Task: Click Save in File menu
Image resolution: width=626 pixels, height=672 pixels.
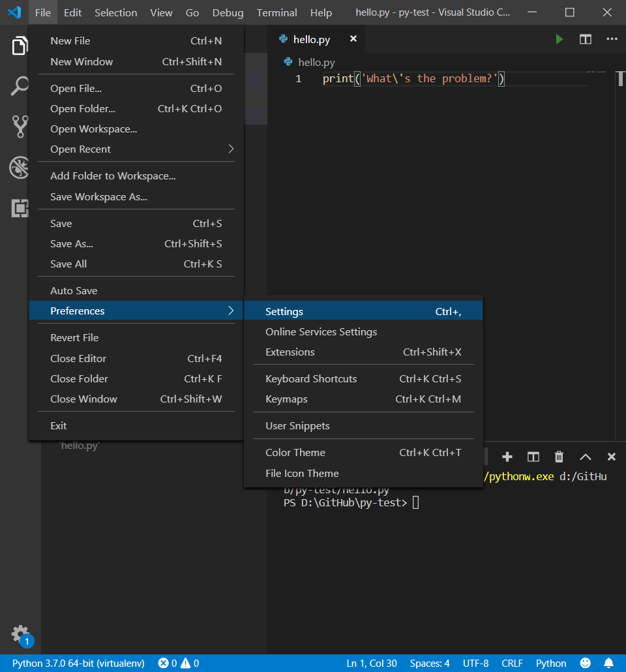Action: click(x=136, y=223)
